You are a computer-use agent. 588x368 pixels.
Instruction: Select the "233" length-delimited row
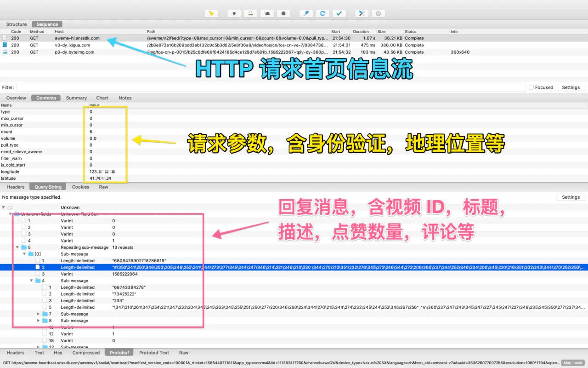point(294,300)
